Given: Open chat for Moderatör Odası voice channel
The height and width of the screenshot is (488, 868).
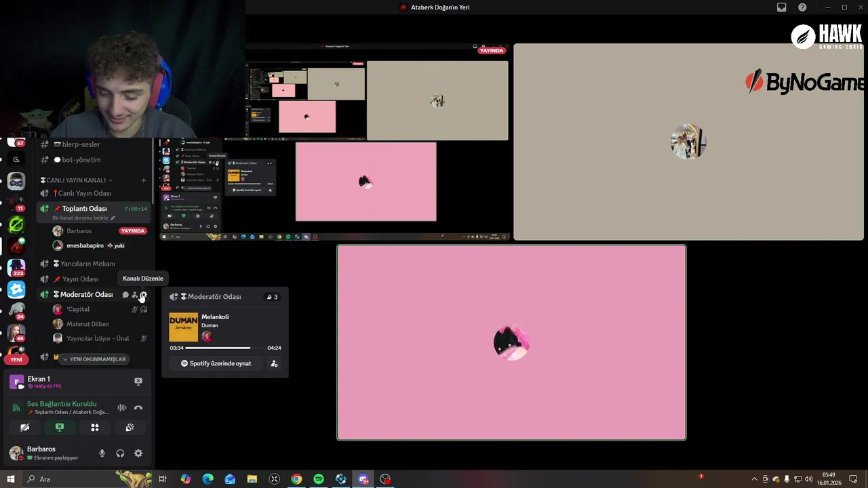Looking at the screenshot, I should click(125, 295).
